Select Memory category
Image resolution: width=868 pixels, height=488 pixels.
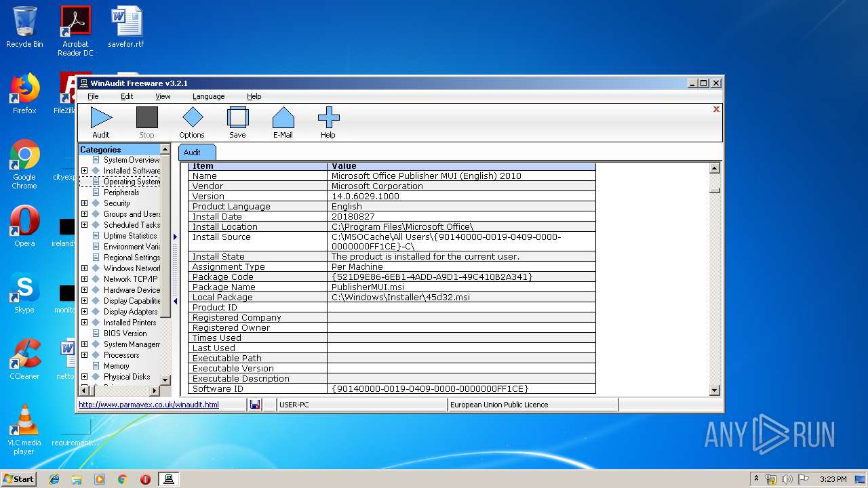(116, 366)
